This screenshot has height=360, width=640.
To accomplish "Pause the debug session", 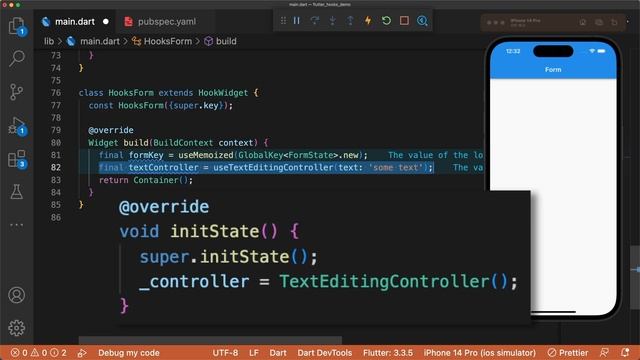I will [297, 20].
